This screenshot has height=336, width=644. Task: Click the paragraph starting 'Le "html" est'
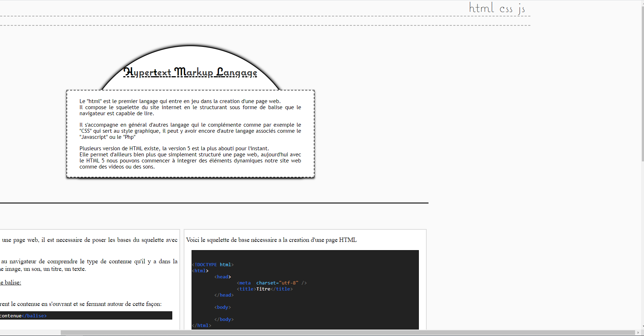tap(190, 107)
